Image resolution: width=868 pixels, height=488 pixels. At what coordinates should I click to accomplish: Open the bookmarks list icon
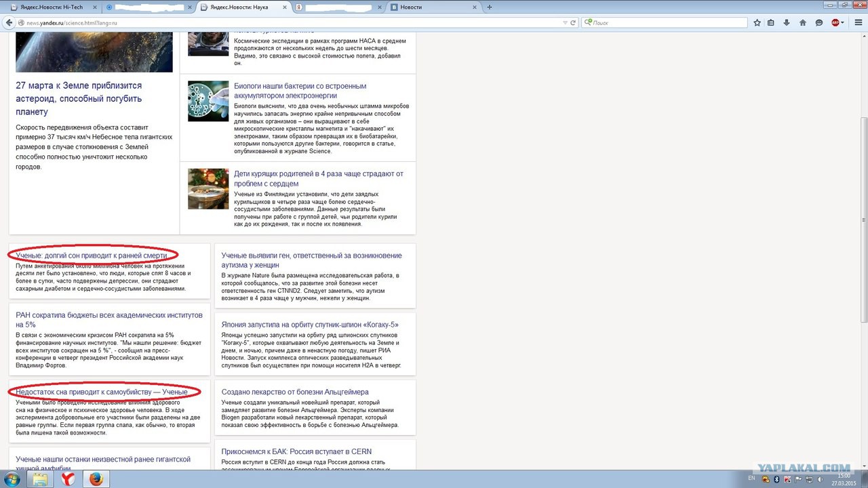coord(771,22)
